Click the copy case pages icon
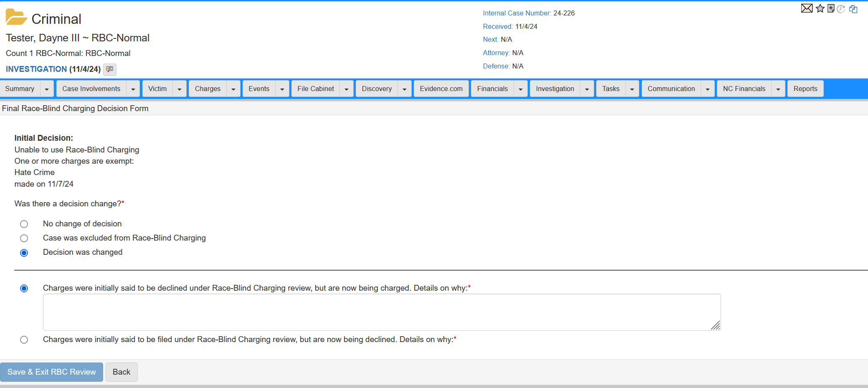The width and height of the screenshot is (868, 388). tap(853, 9)
